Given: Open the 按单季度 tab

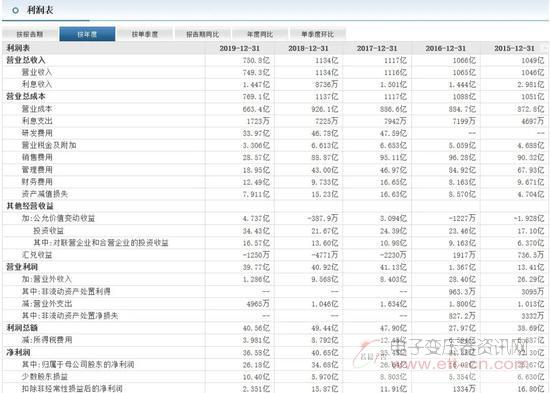Looking at the screenshot, I should (x=145, y=34).
